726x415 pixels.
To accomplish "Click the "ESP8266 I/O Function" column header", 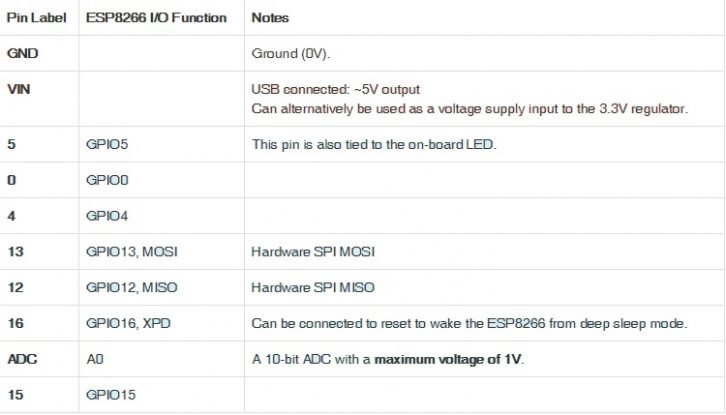I will (x=156, y=18).
